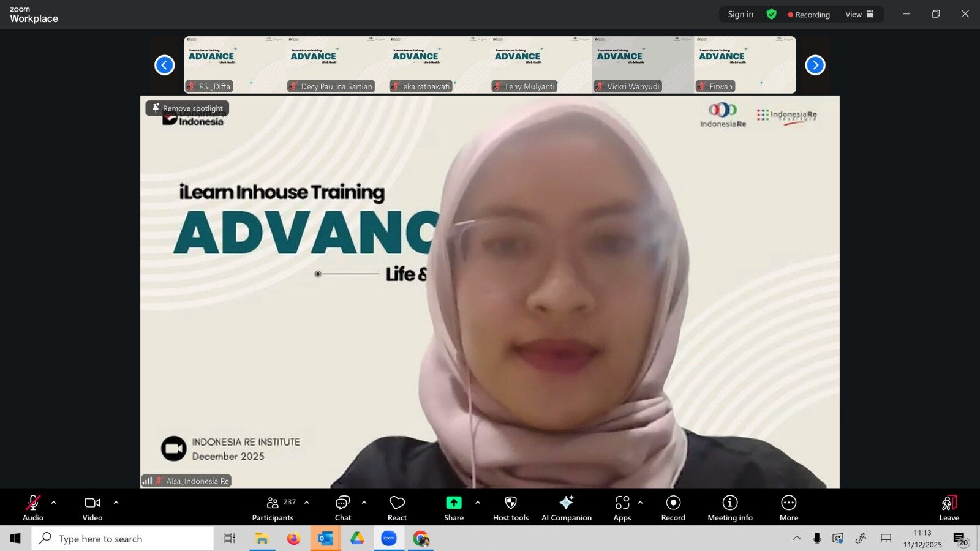Show Meeting info
The height and width of the screenshot is (551, 980).
[x=730, y=507]
